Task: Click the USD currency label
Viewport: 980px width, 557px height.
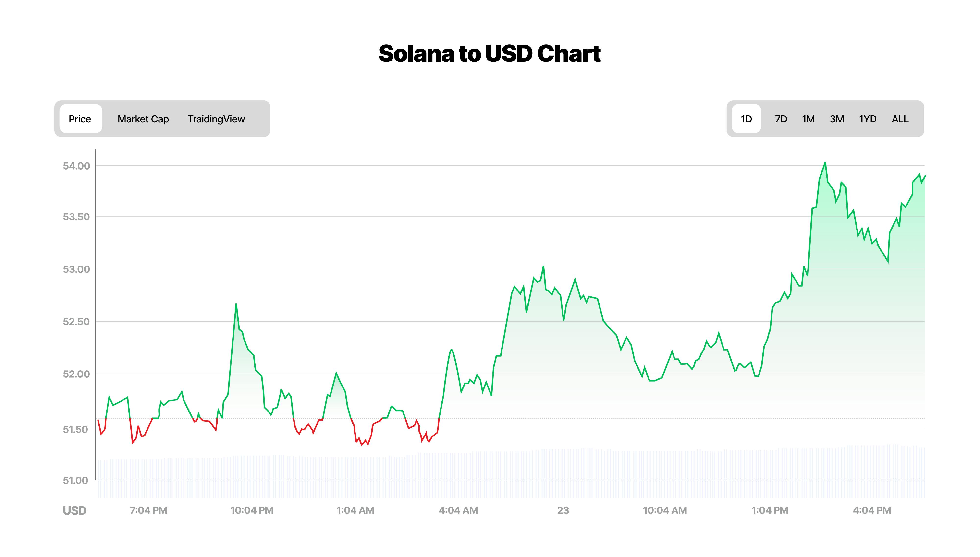Action: (74, 511)
